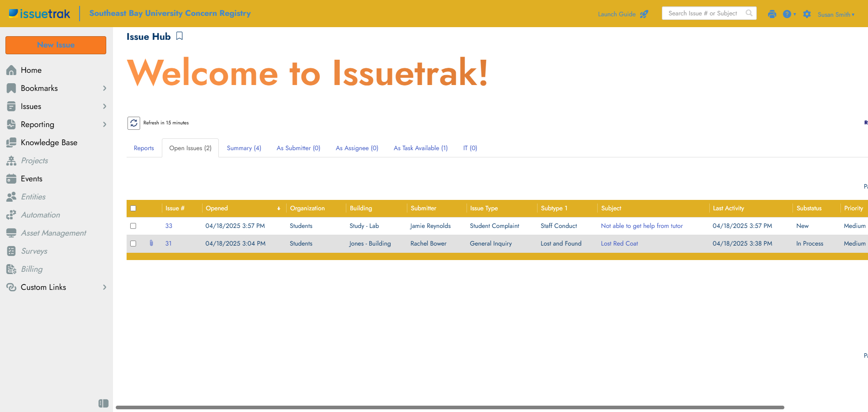The image size is (868, 412).
Task: Click the Knowledge Base icon
Action: [11, 142]
